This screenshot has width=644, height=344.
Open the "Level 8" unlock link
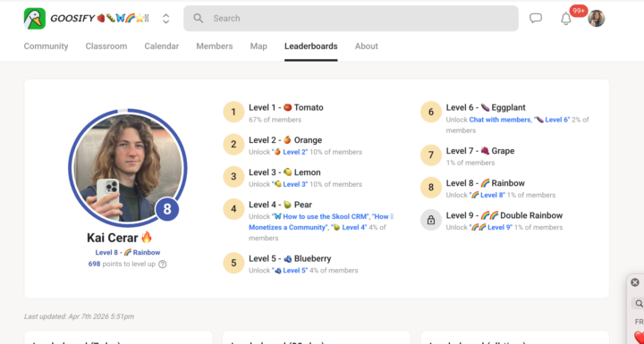(487, 195)
